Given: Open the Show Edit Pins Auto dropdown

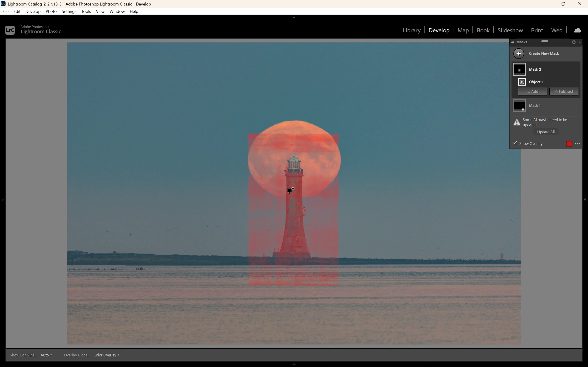Looking at the screenshot, I should [x=46, y=355].
